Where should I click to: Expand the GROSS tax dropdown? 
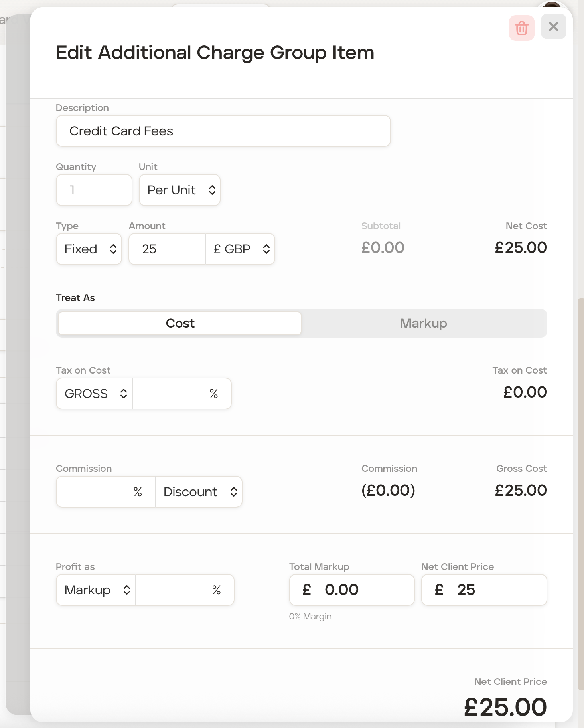95,394
